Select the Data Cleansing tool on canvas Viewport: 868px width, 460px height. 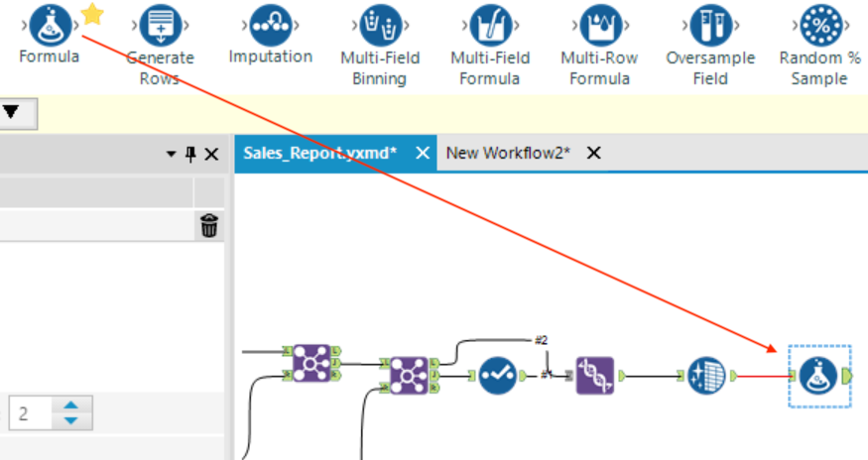pos(707,376)
